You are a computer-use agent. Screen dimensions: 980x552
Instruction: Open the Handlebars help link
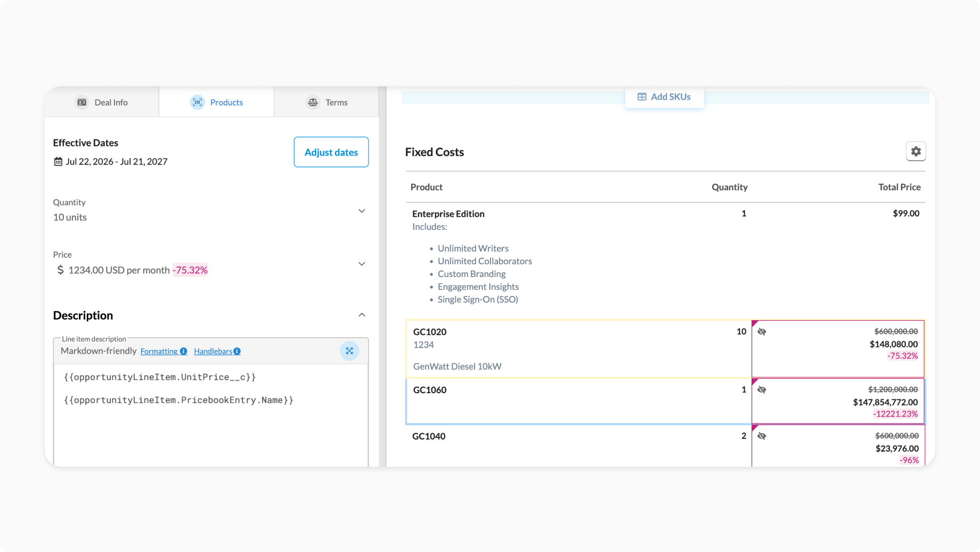click(x=213, y=351)
